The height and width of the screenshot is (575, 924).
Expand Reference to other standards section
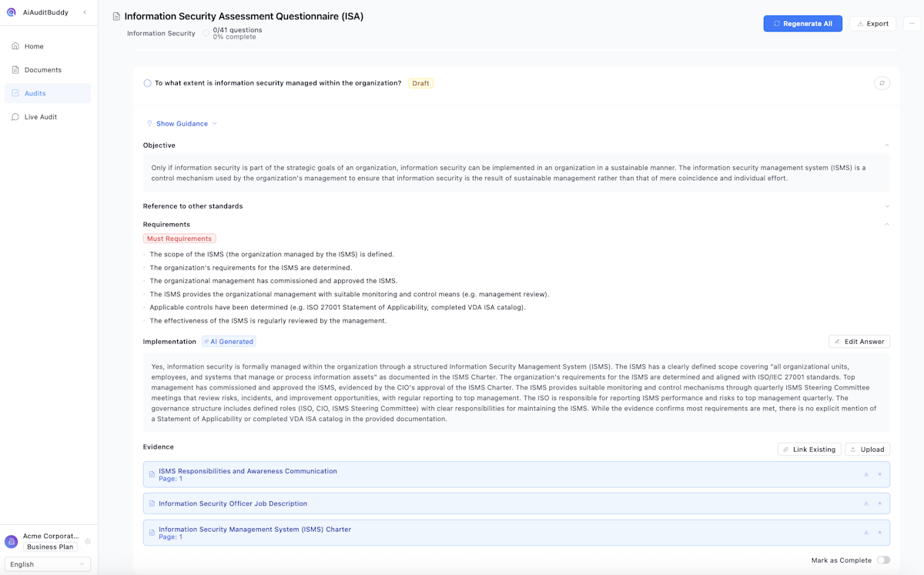(886, 206)
